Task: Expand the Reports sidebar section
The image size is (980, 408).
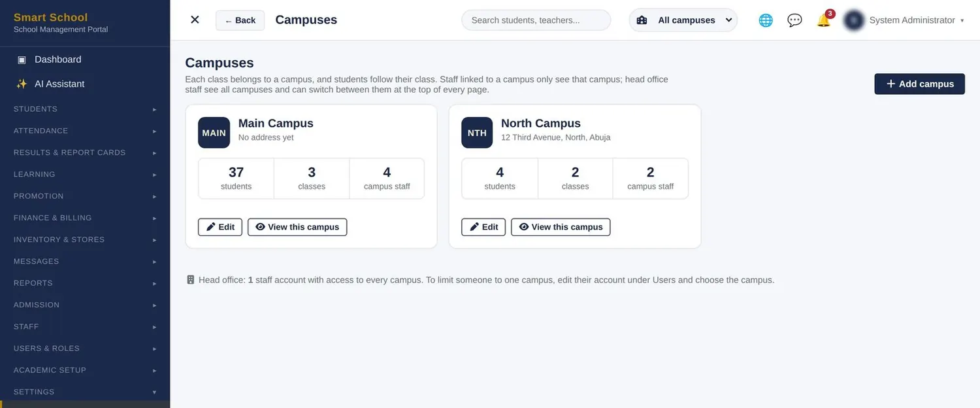Action: click(85, 283)
